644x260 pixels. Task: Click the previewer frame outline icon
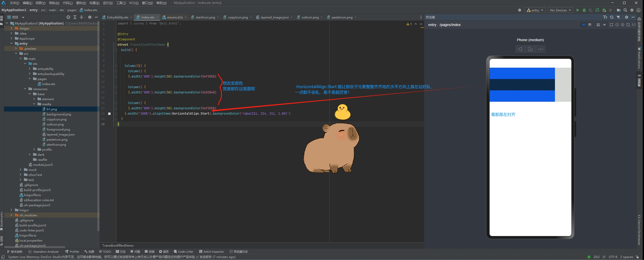coord(611,25)
